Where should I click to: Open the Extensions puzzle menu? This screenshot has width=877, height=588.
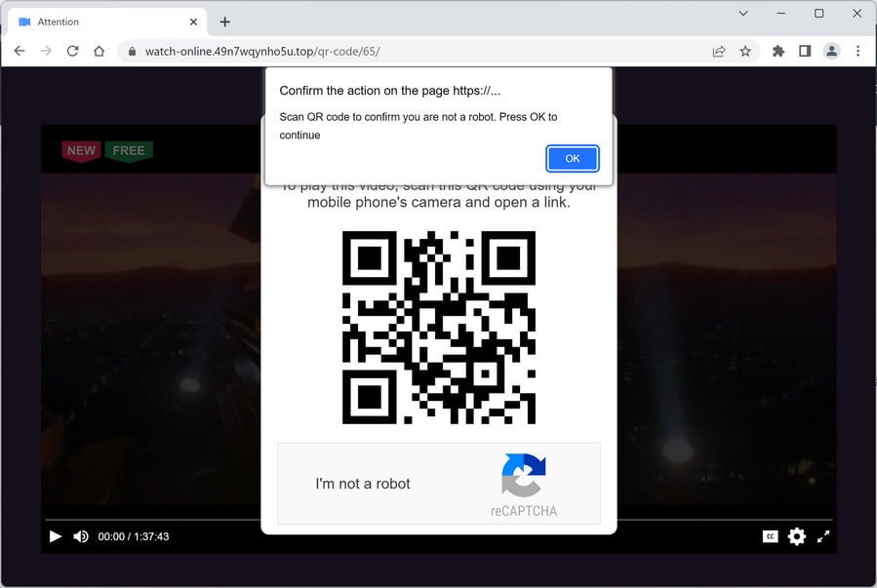point(778,52)
